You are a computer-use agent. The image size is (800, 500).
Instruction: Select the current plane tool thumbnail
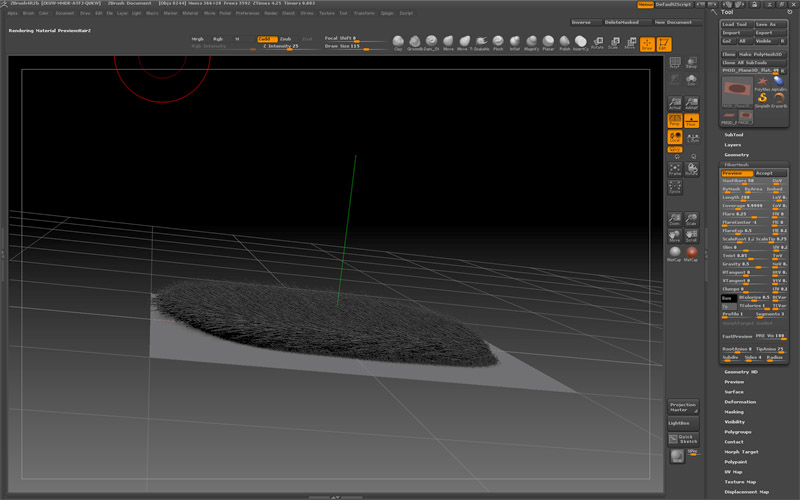click(x=737, y=93)
